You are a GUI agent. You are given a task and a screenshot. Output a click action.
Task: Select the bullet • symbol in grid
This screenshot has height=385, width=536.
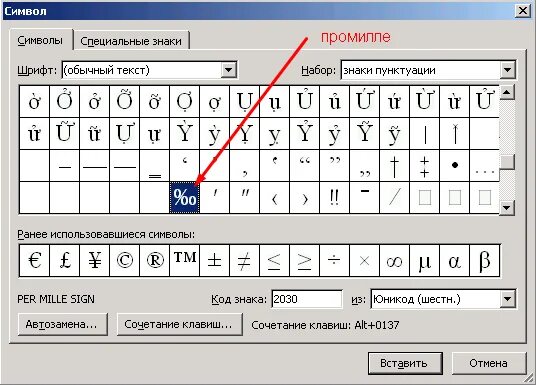pos(454,165)
